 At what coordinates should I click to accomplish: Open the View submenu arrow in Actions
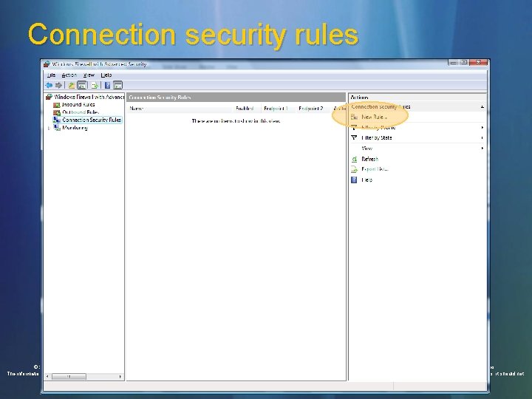[482, 149]
